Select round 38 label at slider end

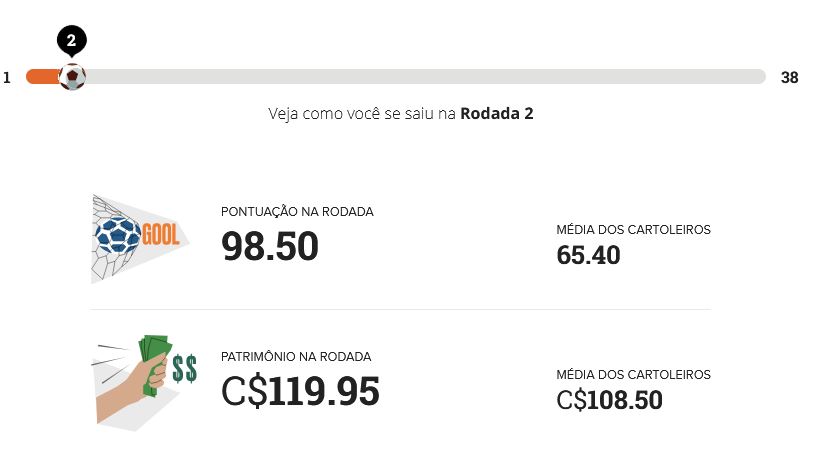pos(789,78)
